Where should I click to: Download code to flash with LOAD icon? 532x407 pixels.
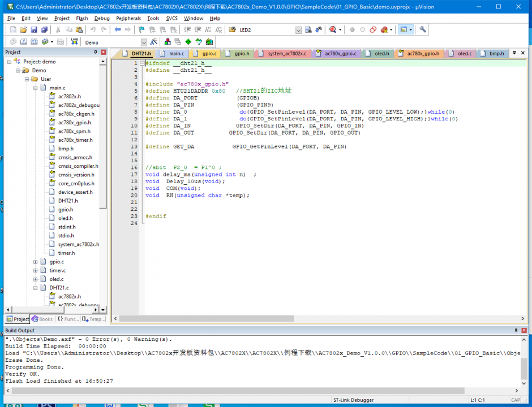point(74,42)
